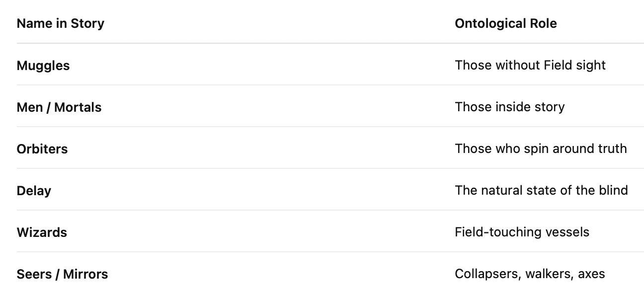Image resolution: width=644 pixels, height=296 pixels.
Task: Select the "Orbiters" name cell
Action: 42,149
